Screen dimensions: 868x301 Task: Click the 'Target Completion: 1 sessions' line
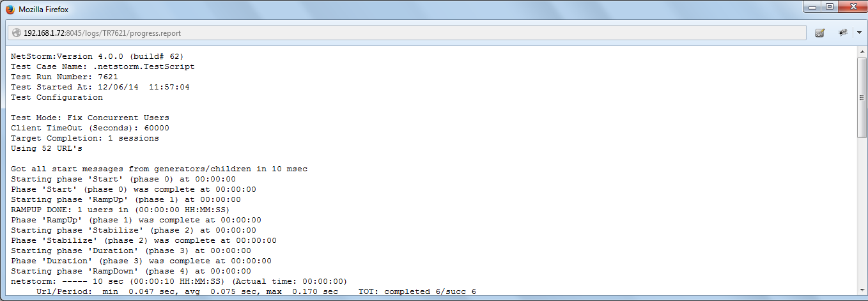point(85,138)
